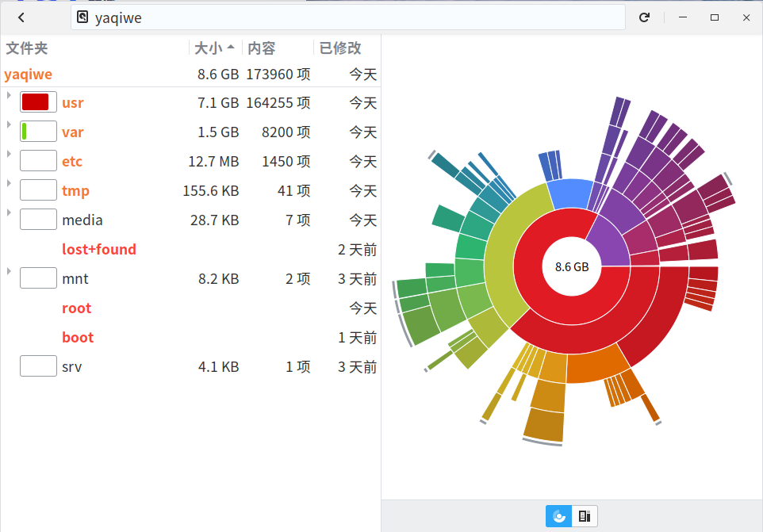Viewport: 763px width, 532px height.
Task: Expand the mnt folder row
Action: click(9, 271)
